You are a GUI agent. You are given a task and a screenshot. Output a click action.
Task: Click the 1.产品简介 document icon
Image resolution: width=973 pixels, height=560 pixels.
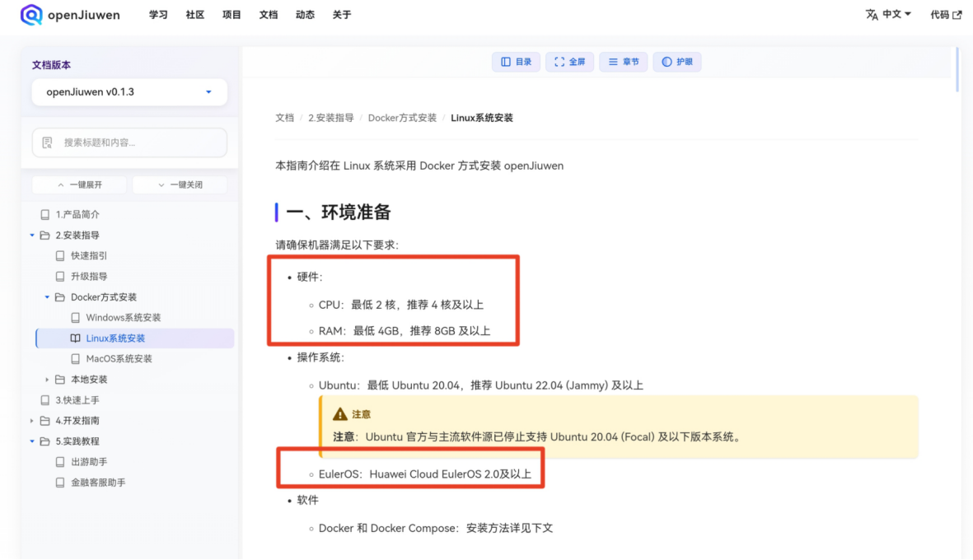point(44,215)
